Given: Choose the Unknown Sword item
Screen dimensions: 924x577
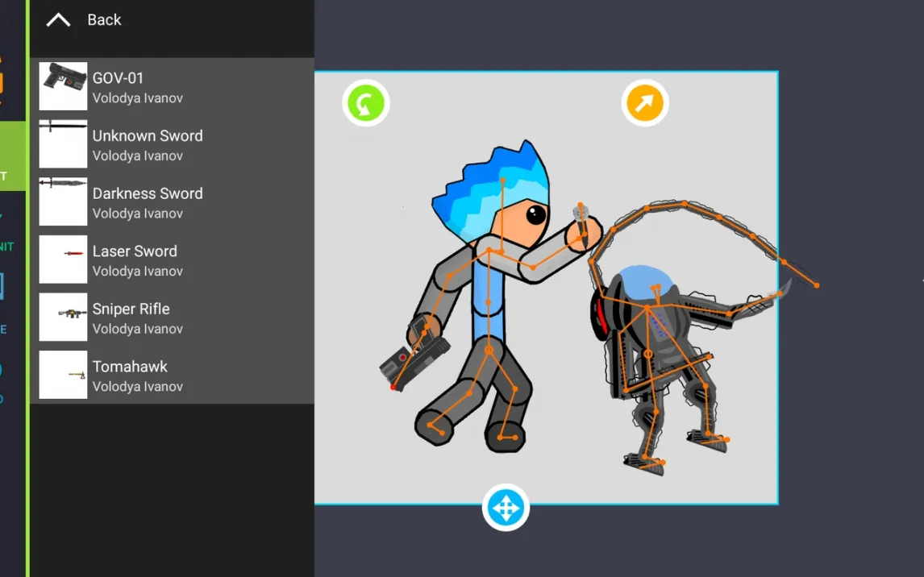Looking at the screenshot, I should pos(172,144).
